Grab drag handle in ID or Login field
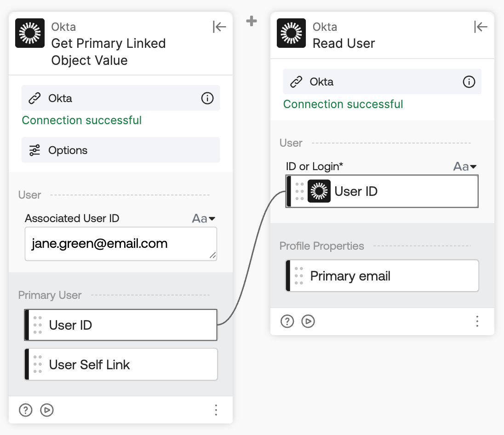The width and height of the screenshot is (504, 435). (299, 191)
